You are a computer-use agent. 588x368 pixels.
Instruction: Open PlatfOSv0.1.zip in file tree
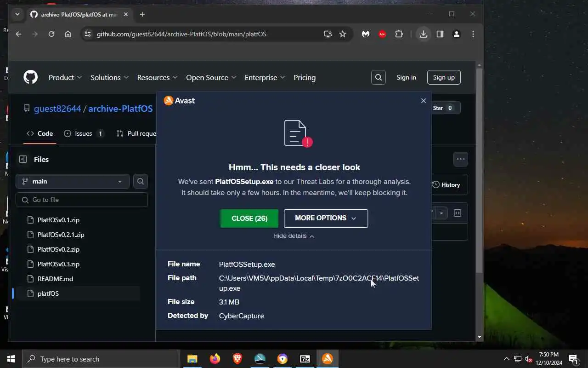(58, 220)
